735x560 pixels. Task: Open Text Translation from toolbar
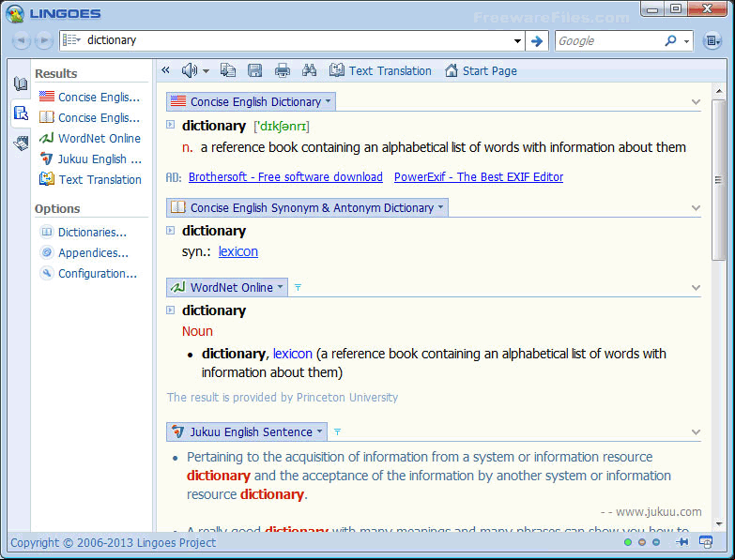[x=380, y=70]
